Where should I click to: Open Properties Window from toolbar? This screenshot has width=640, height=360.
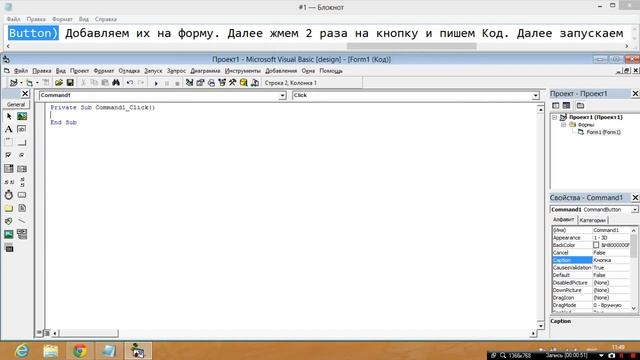click(200, 83)
